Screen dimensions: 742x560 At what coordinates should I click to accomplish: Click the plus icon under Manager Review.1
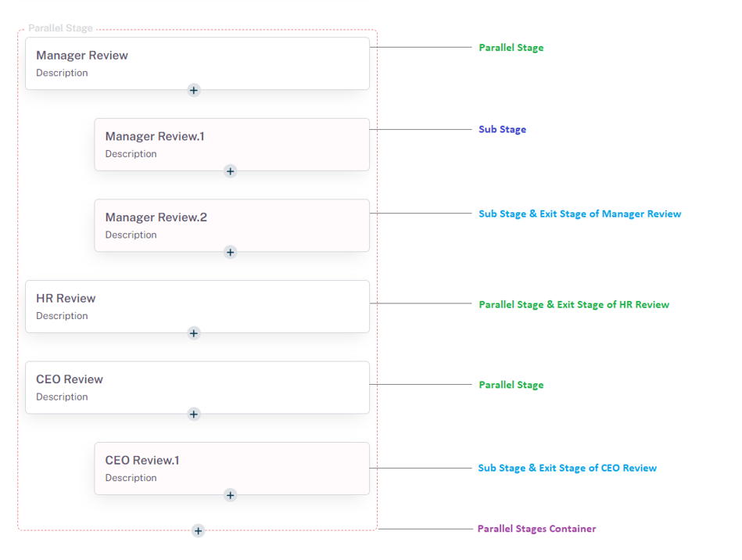[x=230, y=171]
